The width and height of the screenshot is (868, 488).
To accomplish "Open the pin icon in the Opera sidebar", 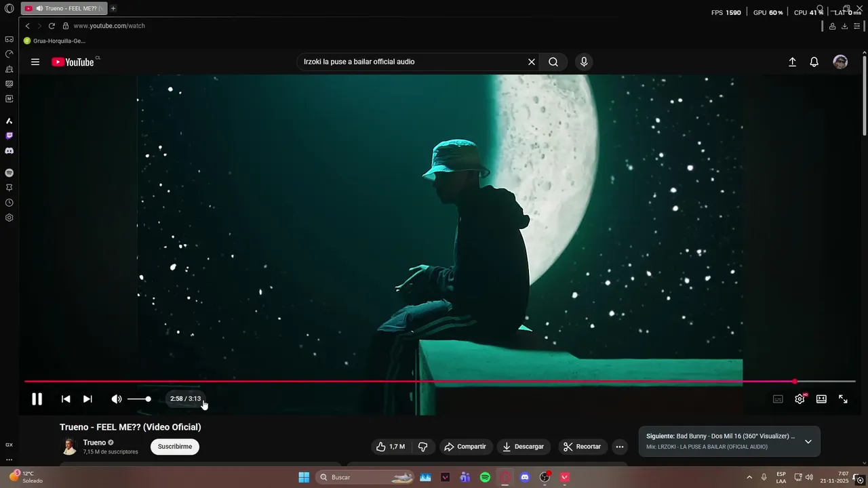I will pyautogui.click(x=9, y=188).
